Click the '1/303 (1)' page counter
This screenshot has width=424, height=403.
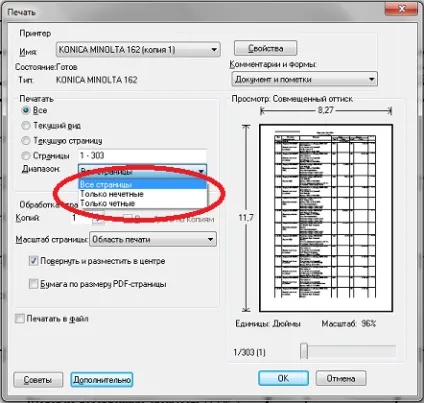[249, 352]
